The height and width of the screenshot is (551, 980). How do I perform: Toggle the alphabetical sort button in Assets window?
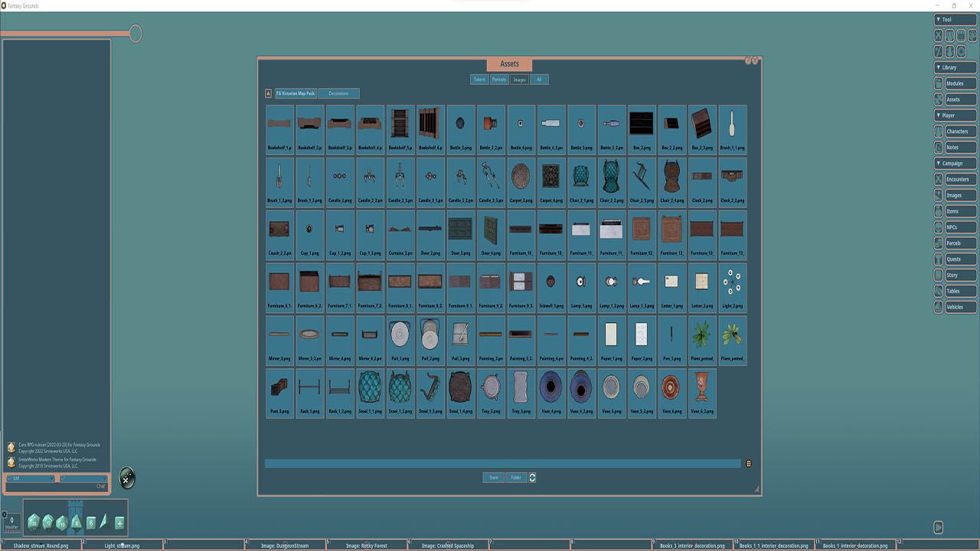[x=268, y=93]
